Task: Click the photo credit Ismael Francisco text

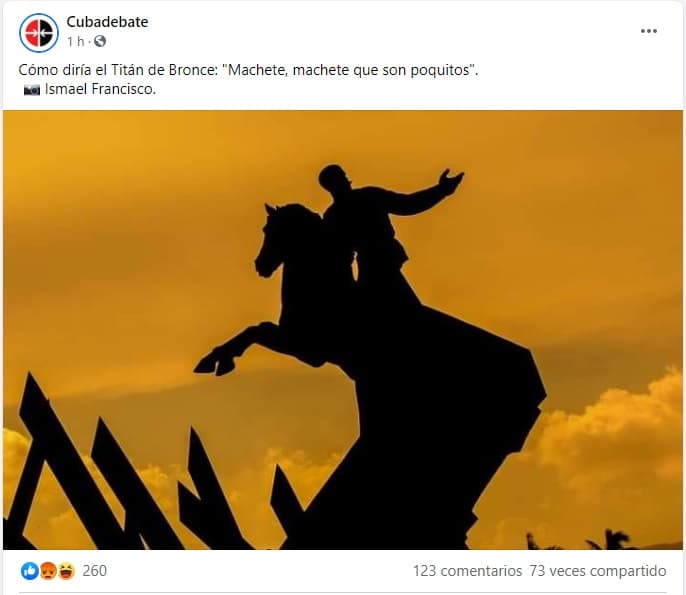Action: click(x=100, y=89)
